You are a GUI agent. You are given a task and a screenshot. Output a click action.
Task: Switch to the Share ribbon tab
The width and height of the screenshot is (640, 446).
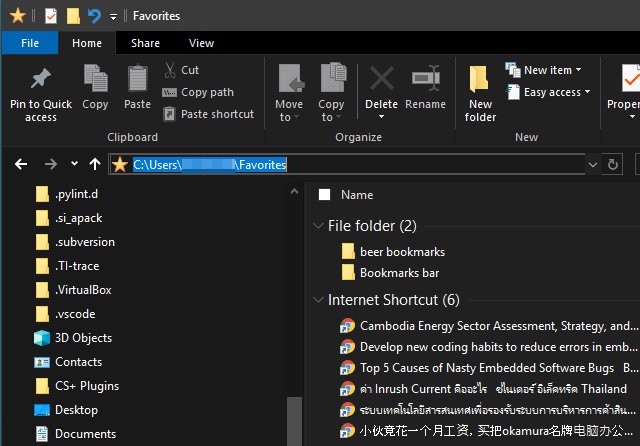point(145,43)
